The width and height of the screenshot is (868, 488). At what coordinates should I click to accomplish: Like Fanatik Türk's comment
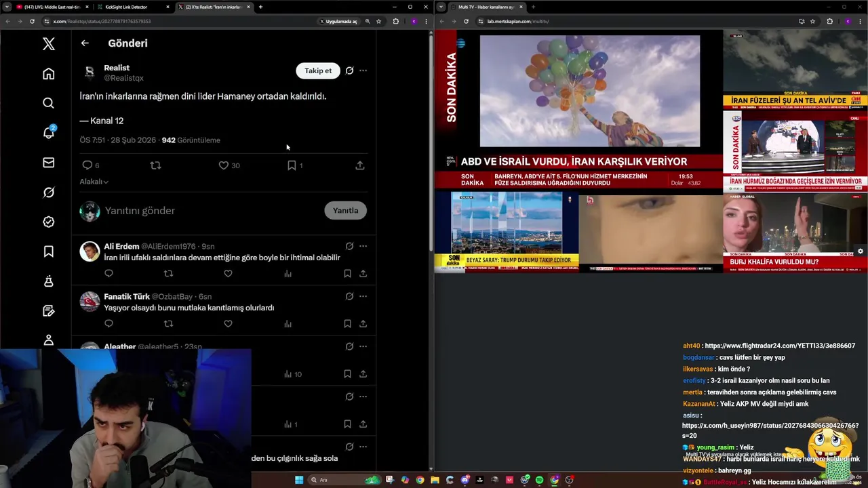(x=228, y=324)
